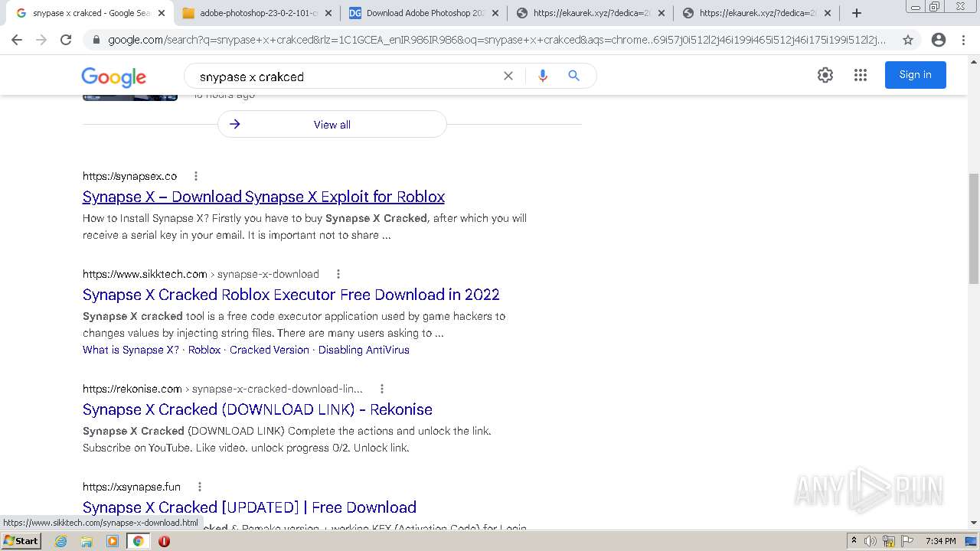980x551 pixels.
Task: Click the 7:34 PM clock
Action: click(941, 541)
